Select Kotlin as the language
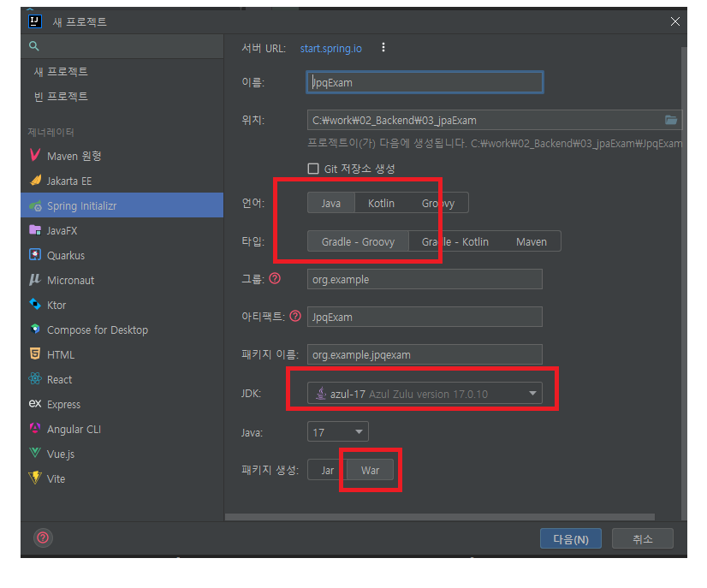 tap(382, 203)
